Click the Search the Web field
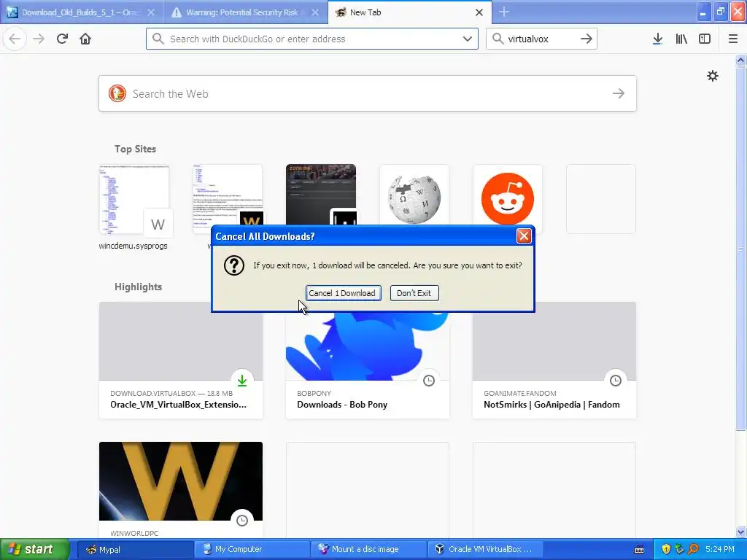The width and height of the screenshot is (747, 560). pyautogui.click(x=368, y=93)
